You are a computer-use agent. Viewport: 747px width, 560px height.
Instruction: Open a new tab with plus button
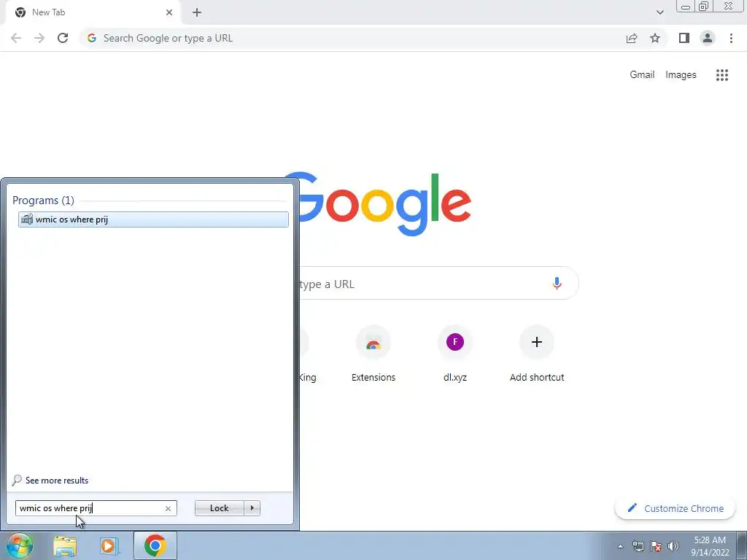pos(197,12)
